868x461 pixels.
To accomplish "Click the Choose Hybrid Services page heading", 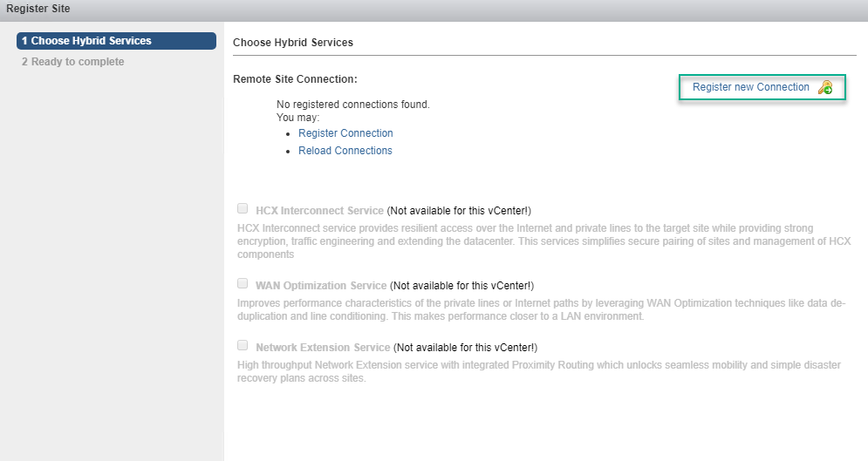I will [x=292, y=42].
